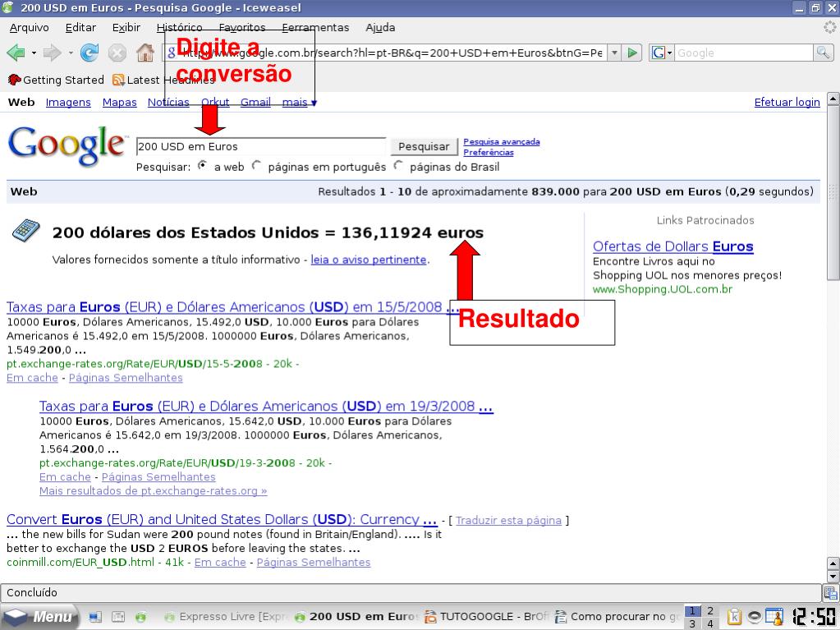Viewport: 840px width, 630px height.
Task: Open Latest Headlines feed bookmark
Action: [x=164, y=80]
